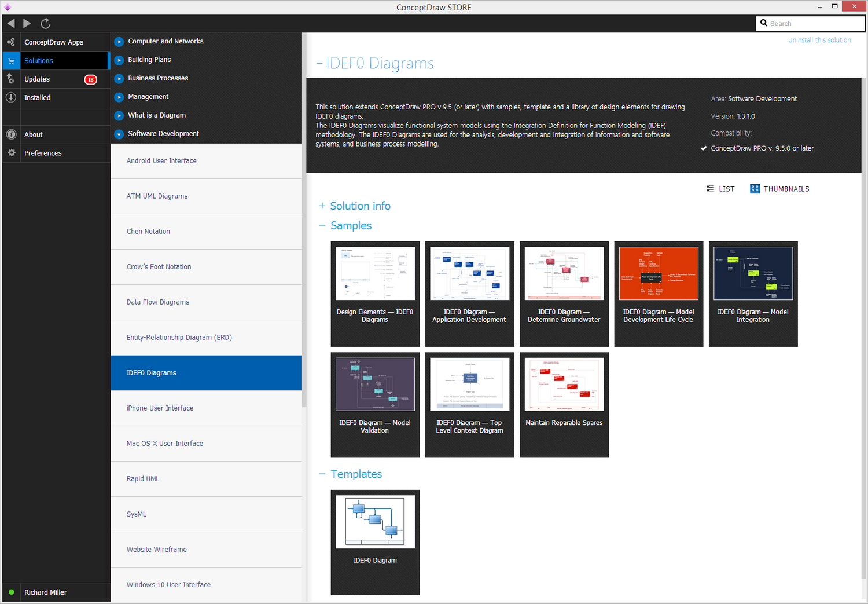
Task: Click the compatibility checkmark icon
Action: 704,148
